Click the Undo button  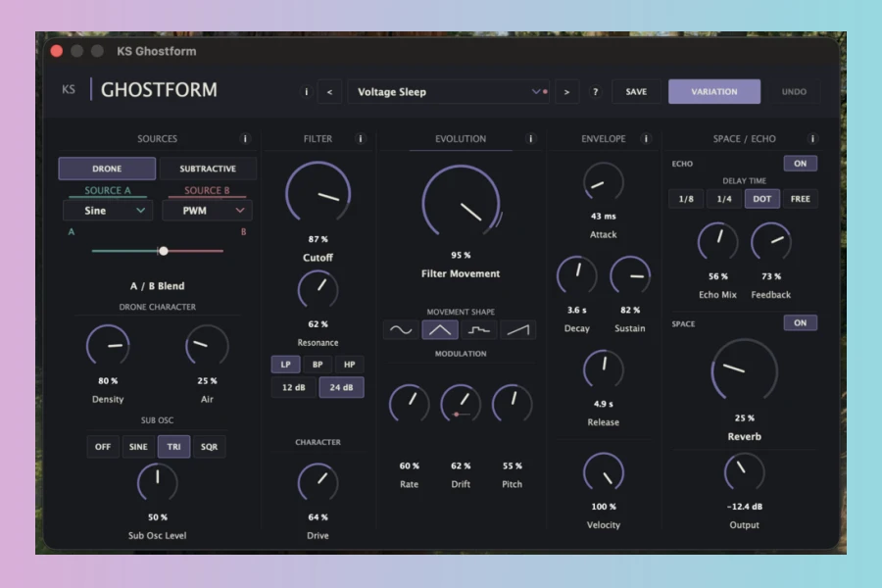point(794,92)
